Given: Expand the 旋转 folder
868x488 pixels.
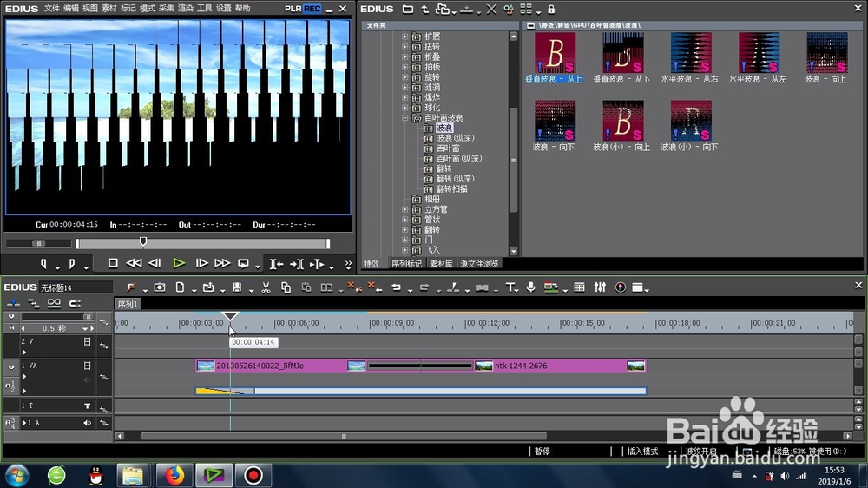Looking at the screenshot, I should [x=404, y=77].
